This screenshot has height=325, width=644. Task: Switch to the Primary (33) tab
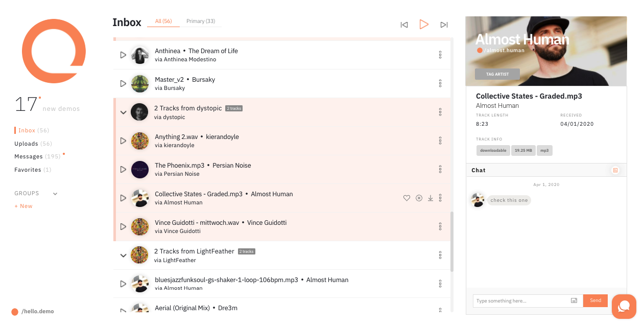pos(201,21)
